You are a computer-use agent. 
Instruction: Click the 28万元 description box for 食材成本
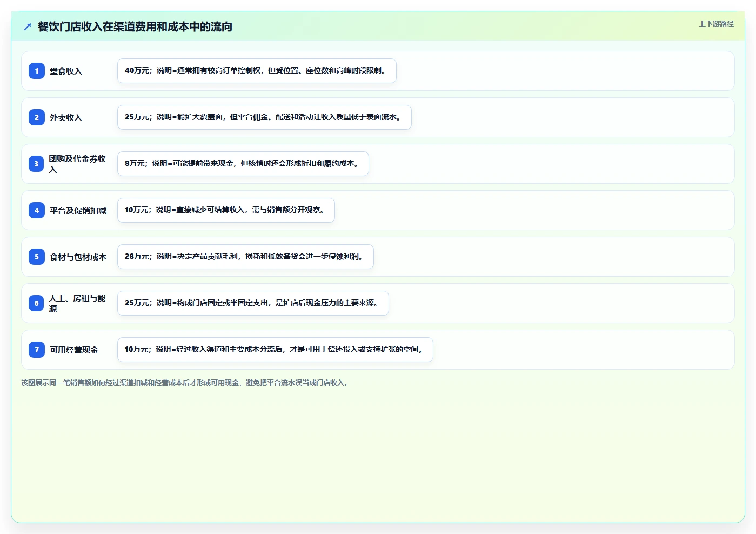(245, 257)
